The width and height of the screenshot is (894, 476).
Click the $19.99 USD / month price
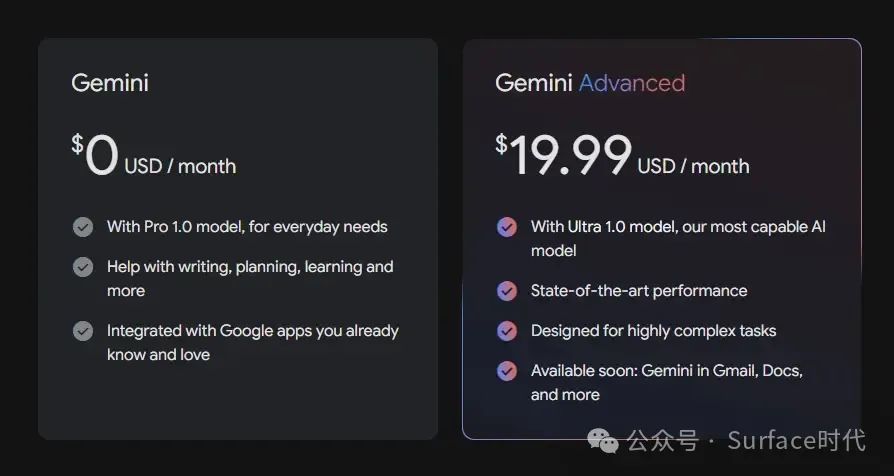pyautogui.click(x=621, y=158)
